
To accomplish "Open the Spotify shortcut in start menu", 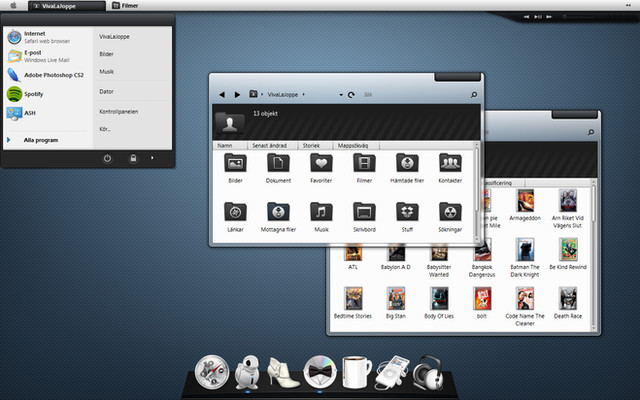I will tap(25, 94).
